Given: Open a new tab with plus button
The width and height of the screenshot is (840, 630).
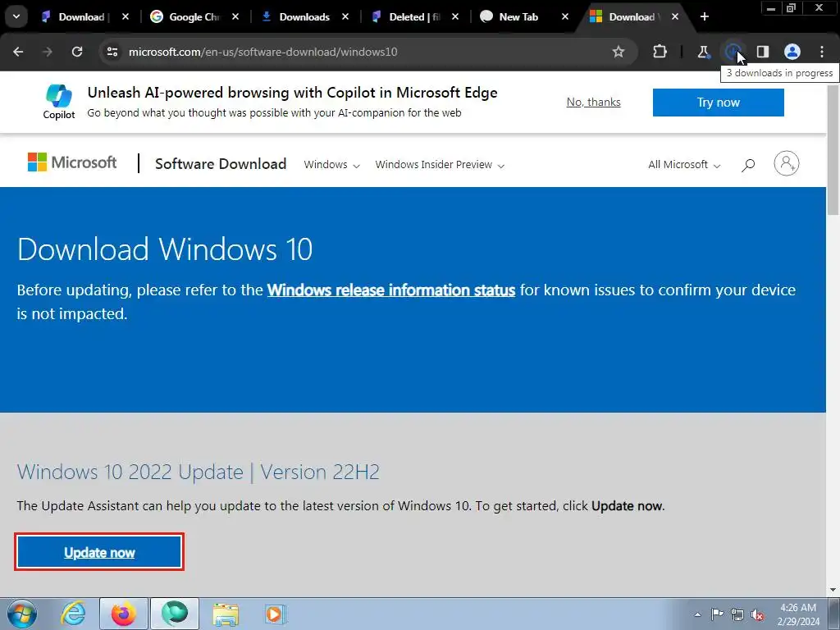Looking at the screenshot, I should [x=705, y=17].
